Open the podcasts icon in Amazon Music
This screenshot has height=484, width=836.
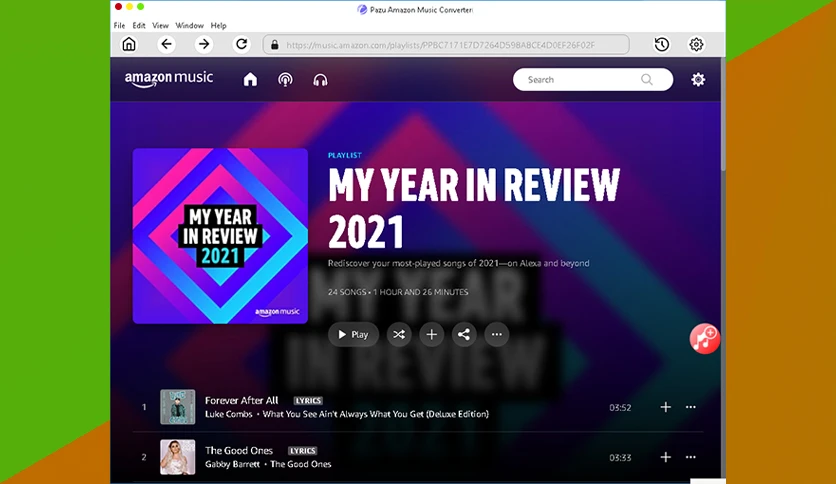point(285,80)
